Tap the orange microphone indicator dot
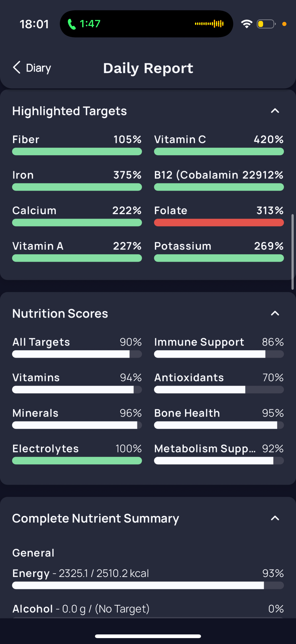This screenshot has width=296, height=644. pos(284,24)
